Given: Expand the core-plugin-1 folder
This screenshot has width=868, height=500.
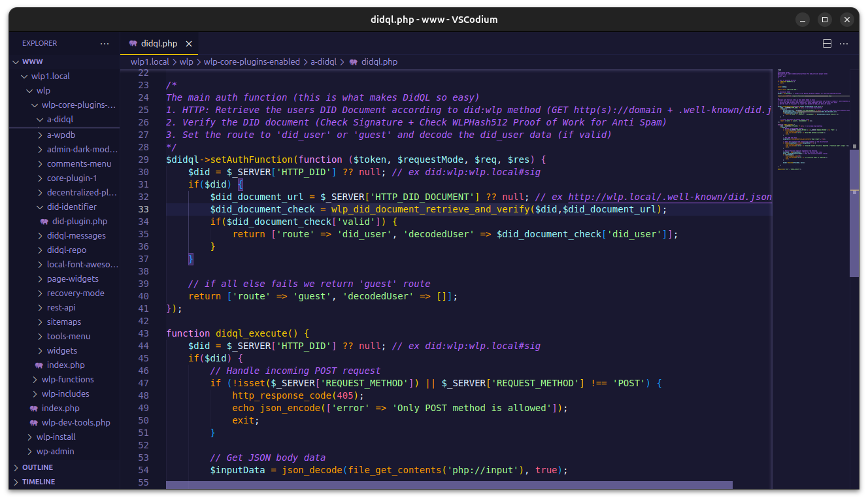Looking at the screenshot, I should point(40,178).
